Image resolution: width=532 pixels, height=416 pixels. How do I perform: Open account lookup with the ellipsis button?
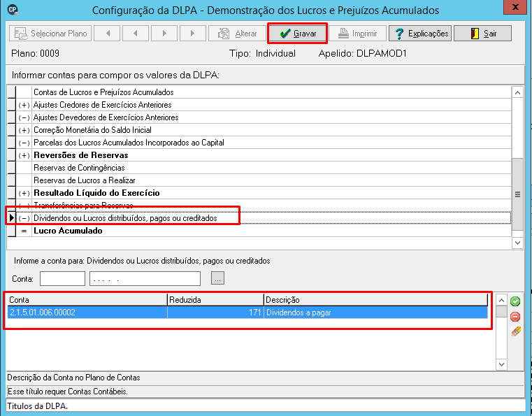click(217, 278)
